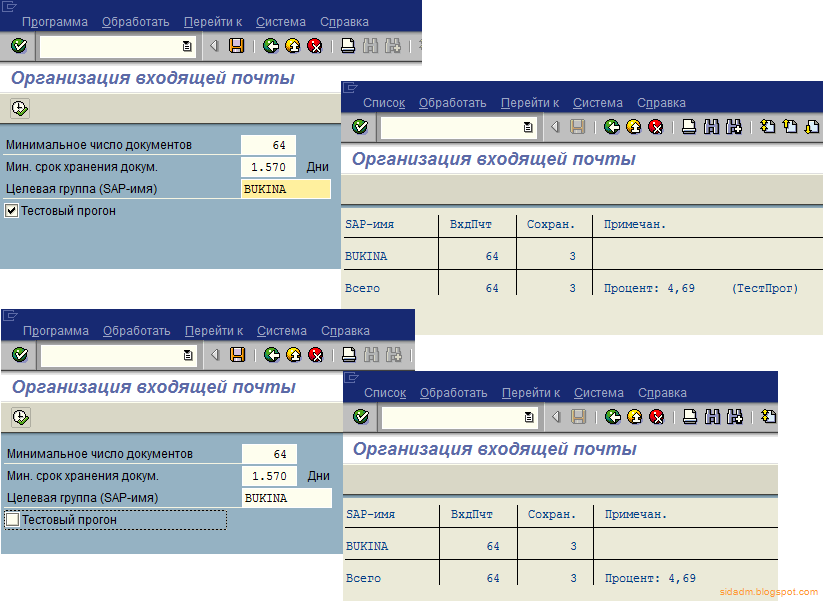Click Print icon in top-right window
The image size is (824, 601).
tap(689, 127)
